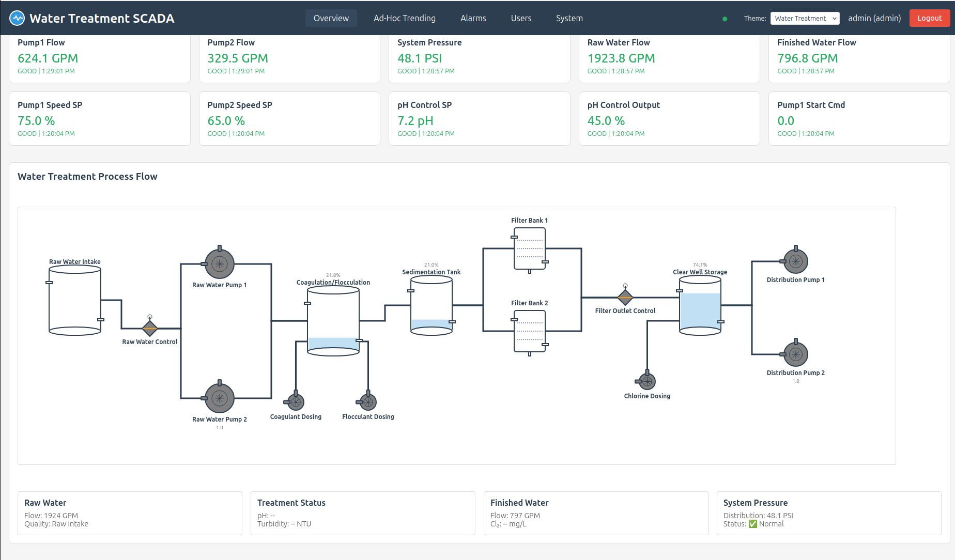The height and width of the screenshot is (560, 955).
Task: Click the green connection status indicator
Action: (x=725, y=19)
